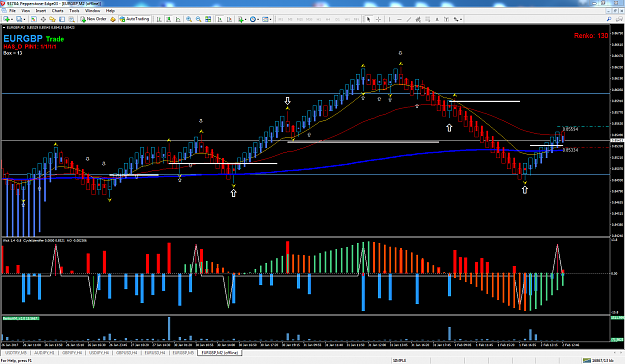This screenshot has width=625, height=364.
Task: Open the View menu
Action: (x=26, y=11)
